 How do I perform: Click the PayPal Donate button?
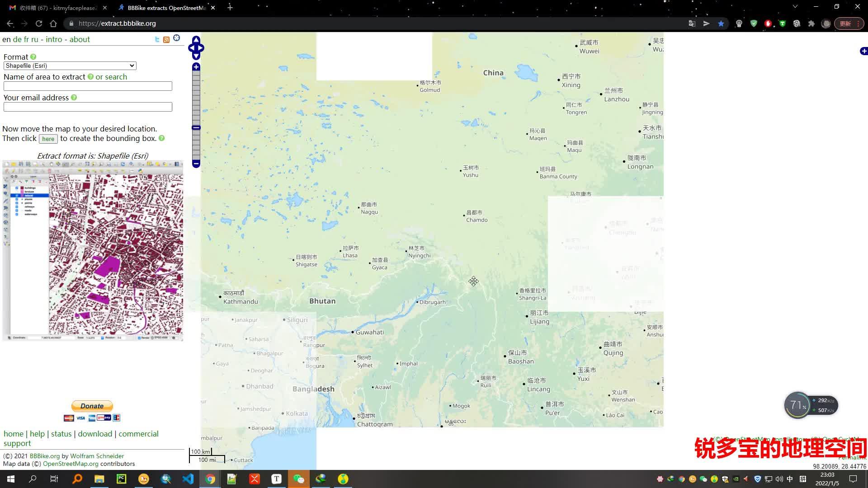coord(92,406)
